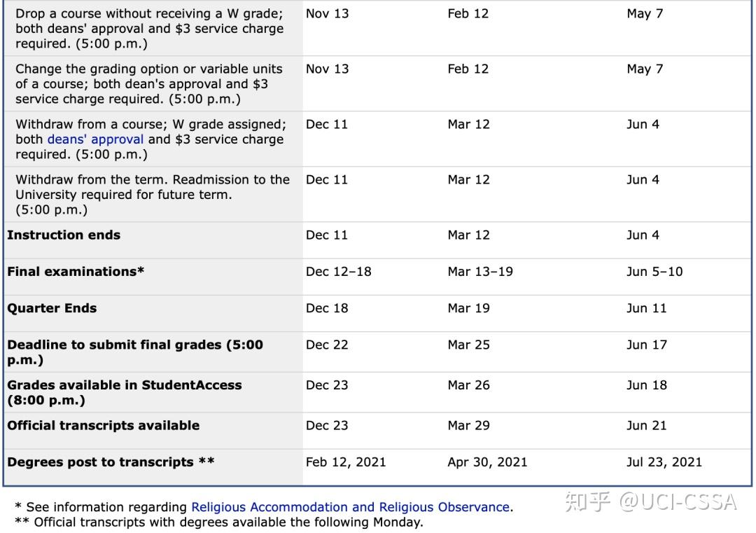This screenshot has height=533, width=756.
Task: Click the Dec 22 grade deadline cell
Action: 327,345
